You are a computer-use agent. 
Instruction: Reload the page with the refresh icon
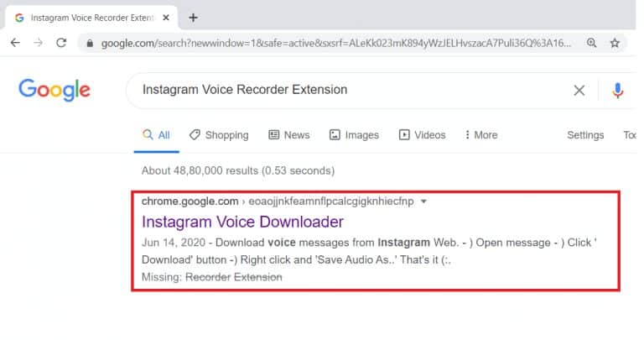point(61,43)
